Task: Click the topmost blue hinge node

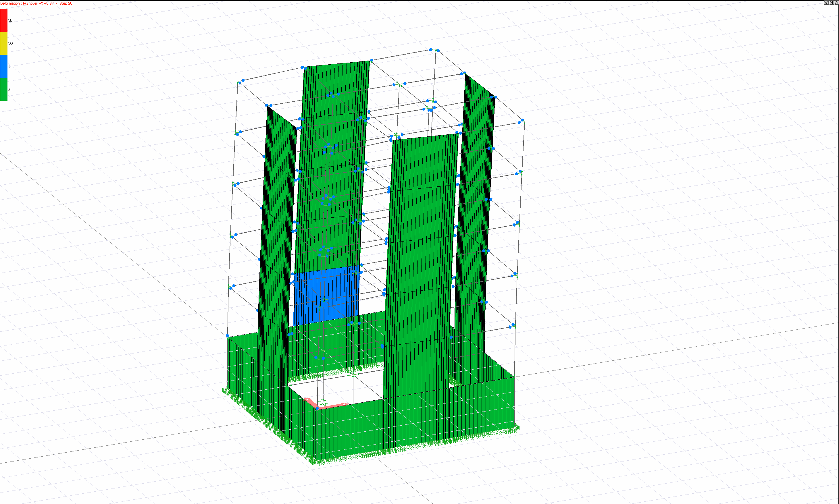Action: pyautogui.click(x=430, y=50)
